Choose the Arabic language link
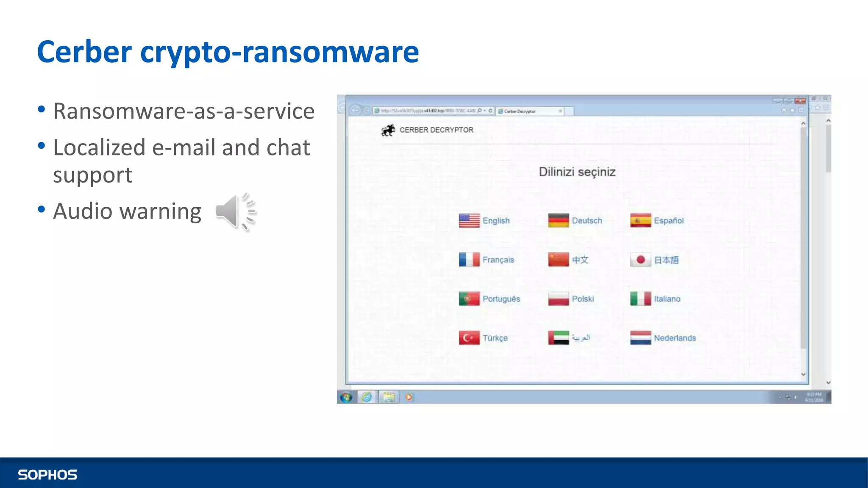Image resolution: width=868 pixels, height=488 pixels. (580, 338)
